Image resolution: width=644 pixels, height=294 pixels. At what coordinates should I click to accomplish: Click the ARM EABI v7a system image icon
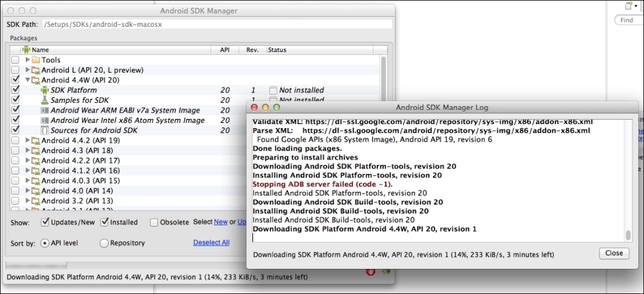tap(44, 110)
